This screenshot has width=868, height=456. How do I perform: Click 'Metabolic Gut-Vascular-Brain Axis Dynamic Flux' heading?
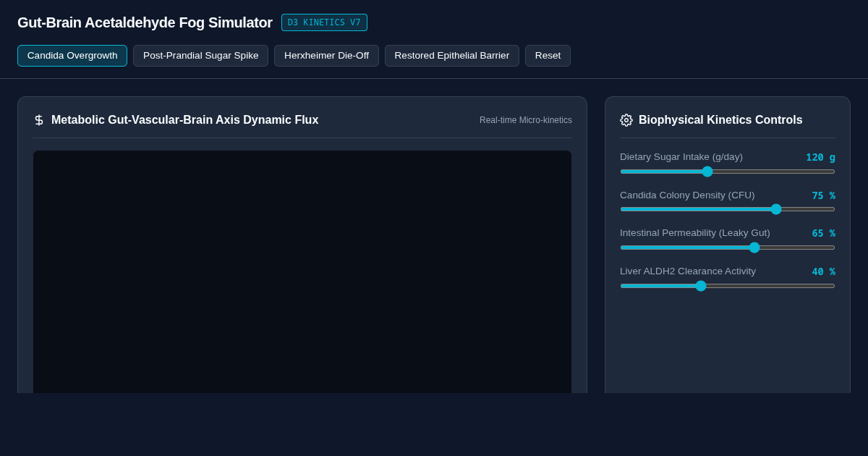click(x=184, y=120)
